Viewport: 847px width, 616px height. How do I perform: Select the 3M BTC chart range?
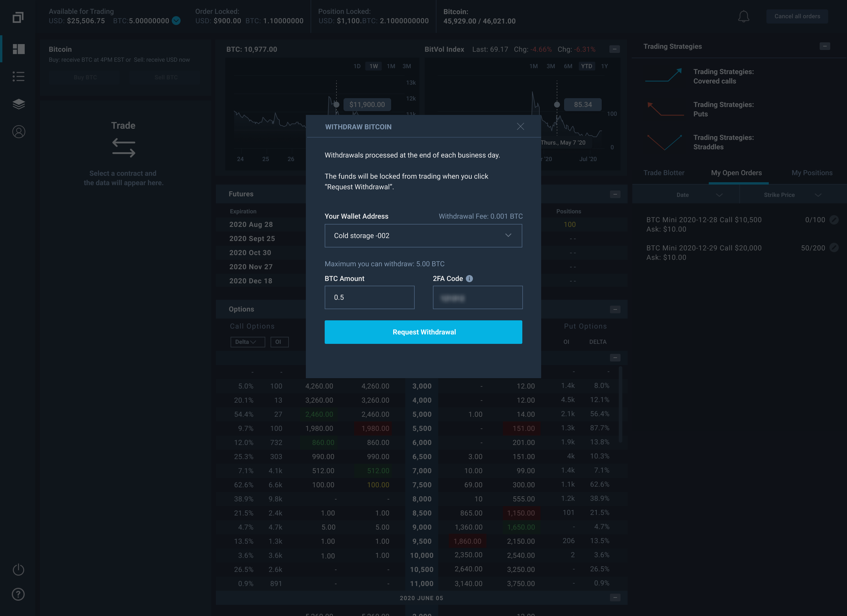point(407,66)
